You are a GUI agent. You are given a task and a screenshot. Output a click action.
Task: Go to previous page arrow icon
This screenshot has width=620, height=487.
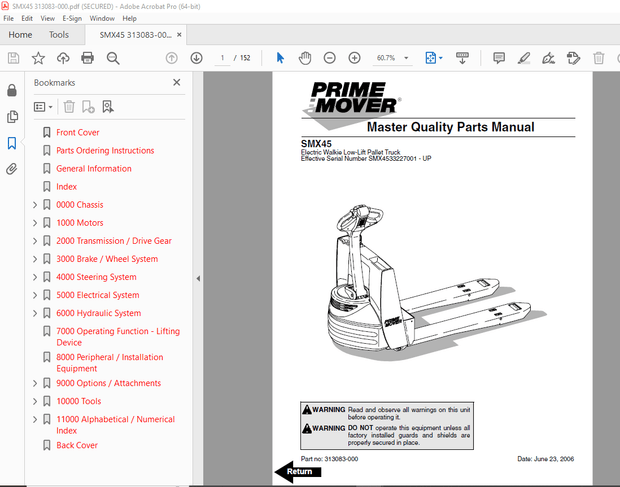tap(172, 58)
